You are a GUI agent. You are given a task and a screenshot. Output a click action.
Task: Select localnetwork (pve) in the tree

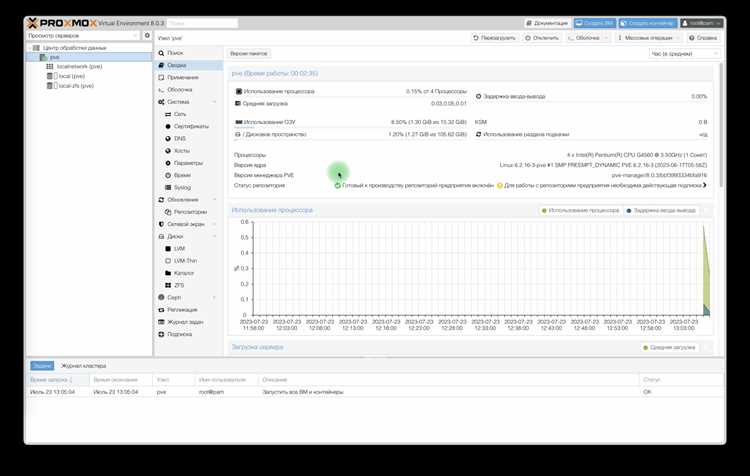79,66
